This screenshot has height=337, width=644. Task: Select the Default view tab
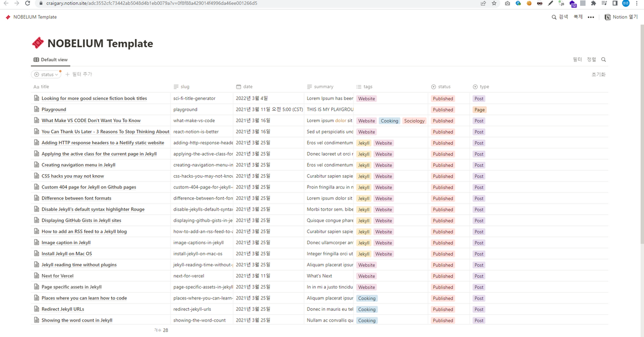50,60
